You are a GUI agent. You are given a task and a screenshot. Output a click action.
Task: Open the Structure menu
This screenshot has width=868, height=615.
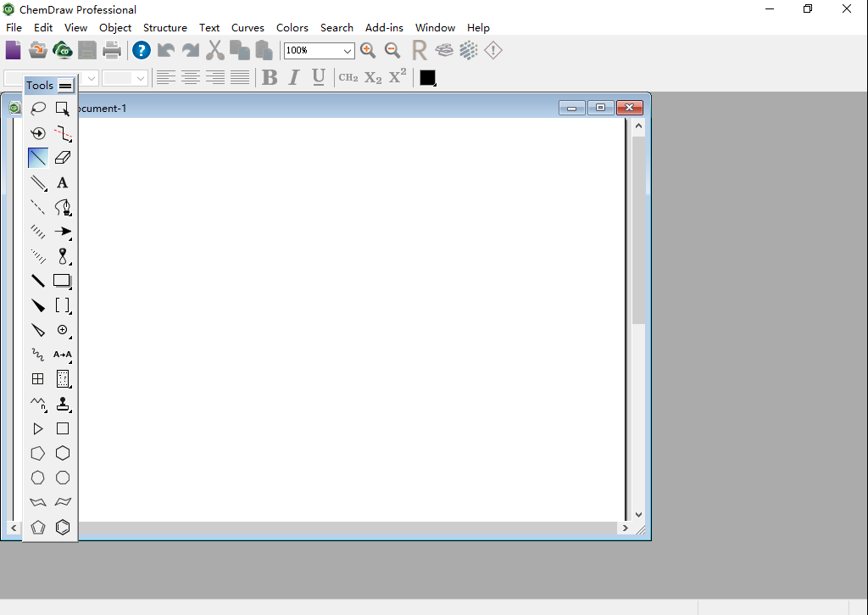(164, 28)
